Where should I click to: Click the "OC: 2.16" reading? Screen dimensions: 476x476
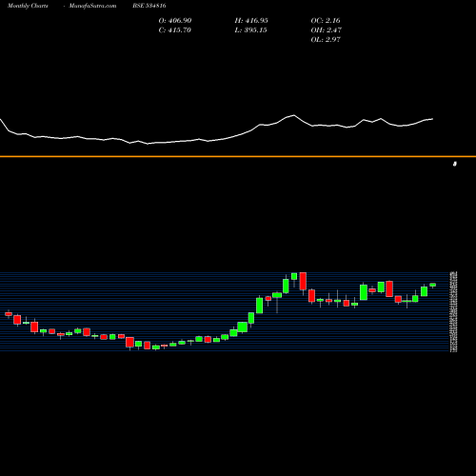pos(326,21)
